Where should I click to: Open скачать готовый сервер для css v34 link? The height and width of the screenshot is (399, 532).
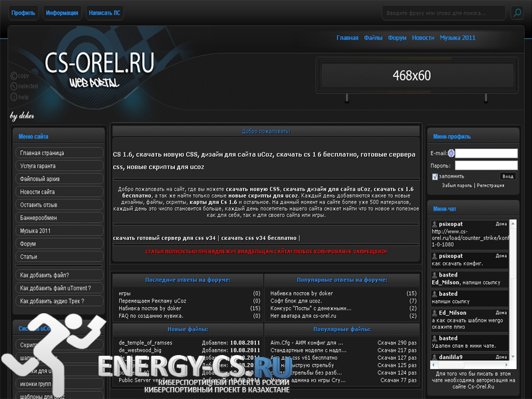(164, 238)
